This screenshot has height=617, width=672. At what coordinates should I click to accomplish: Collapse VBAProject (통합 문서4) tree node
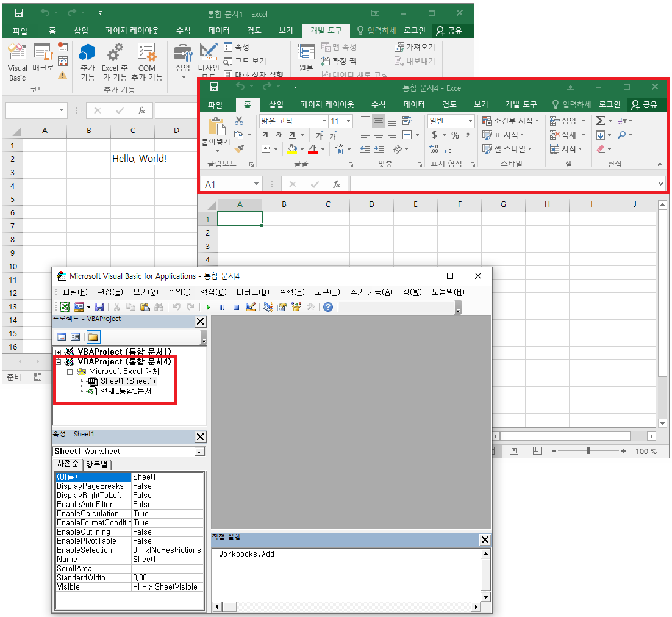point(59,362)
